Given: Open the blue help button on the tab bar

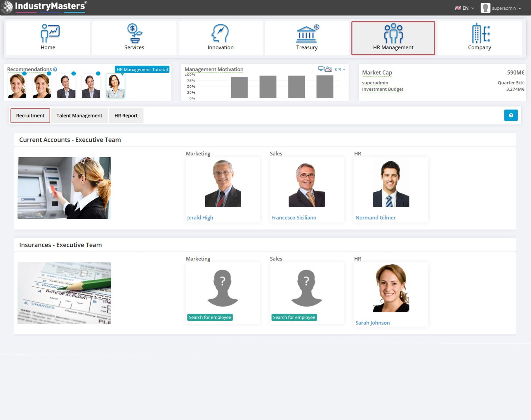Looking at the screenshot, I should pos(511,115).
